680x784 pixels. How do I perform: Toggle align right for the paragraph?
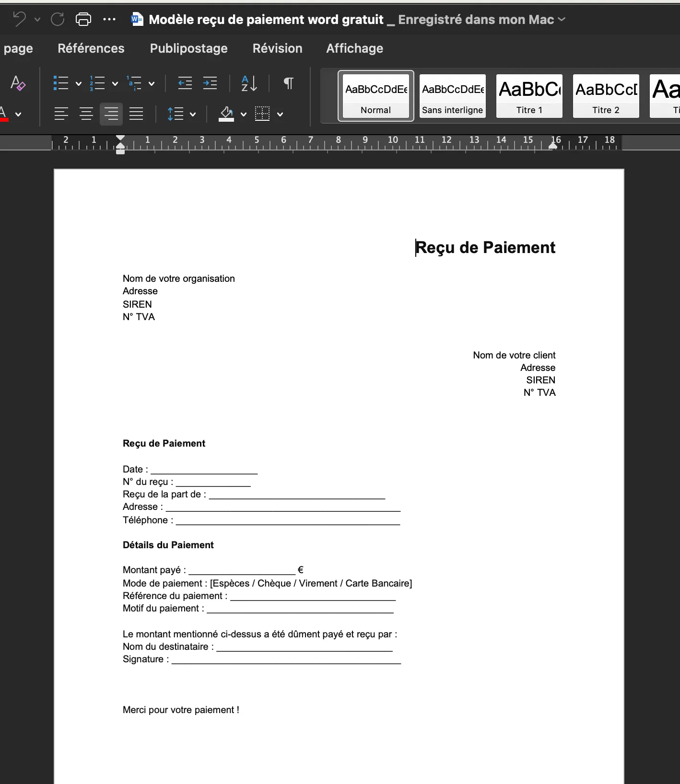[x=111, y=114]
